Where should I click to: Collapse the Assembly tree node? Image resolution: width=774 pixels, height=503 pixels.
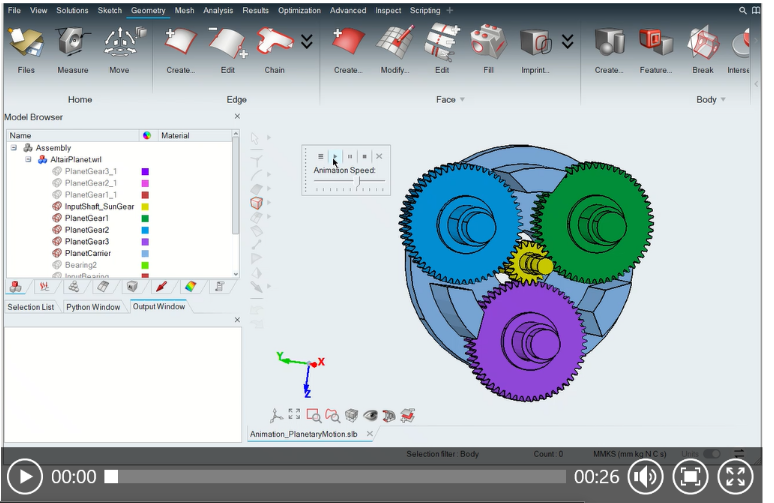click(14, 148)
